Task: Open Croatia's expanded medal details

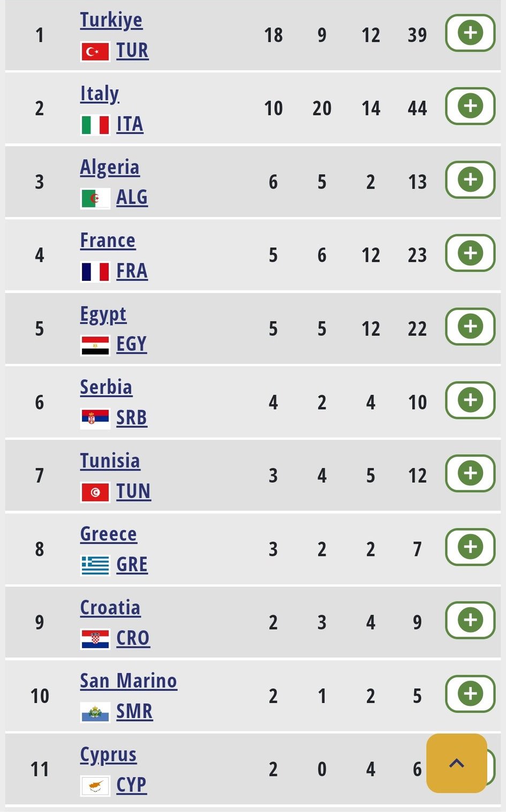Action: coord(470,620)
